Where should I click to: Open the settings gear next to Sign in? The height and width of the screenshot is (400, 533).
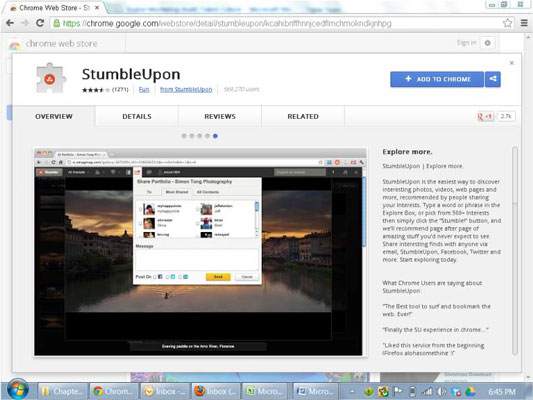(x=487, y=43)
